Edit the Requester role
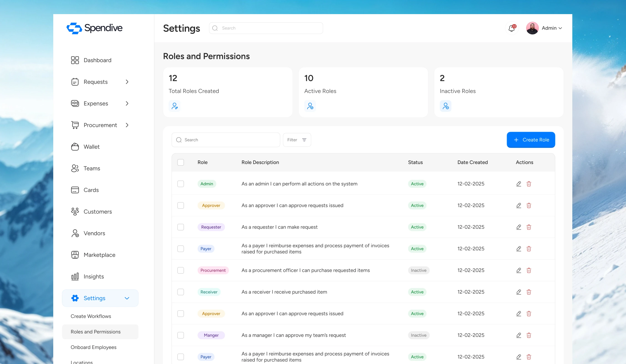 (x=519, y=227)
